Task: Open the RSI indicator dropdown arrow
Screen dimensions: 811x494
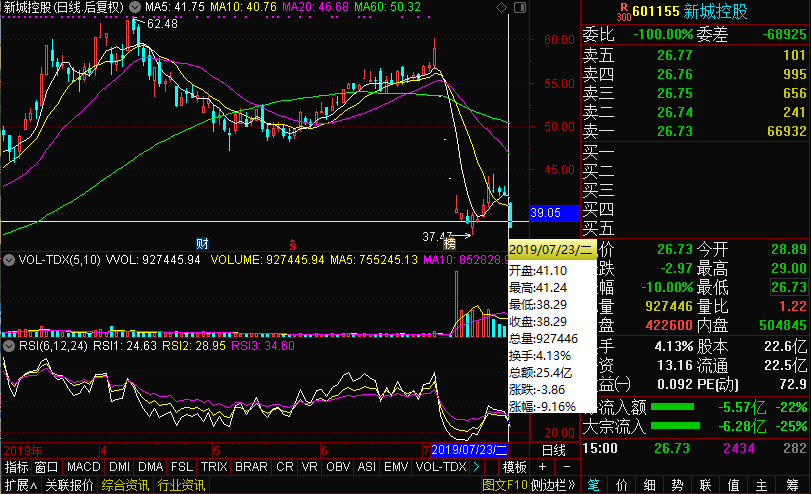Action: point(7,346)
